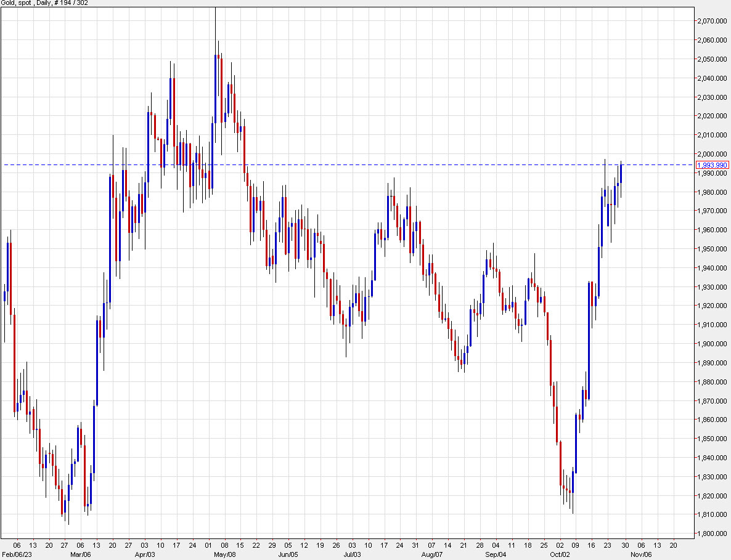Screen dimensions: 731x560
Task: Click the lowest candle near Mar/06 bottom
Action: coord(68,505)
